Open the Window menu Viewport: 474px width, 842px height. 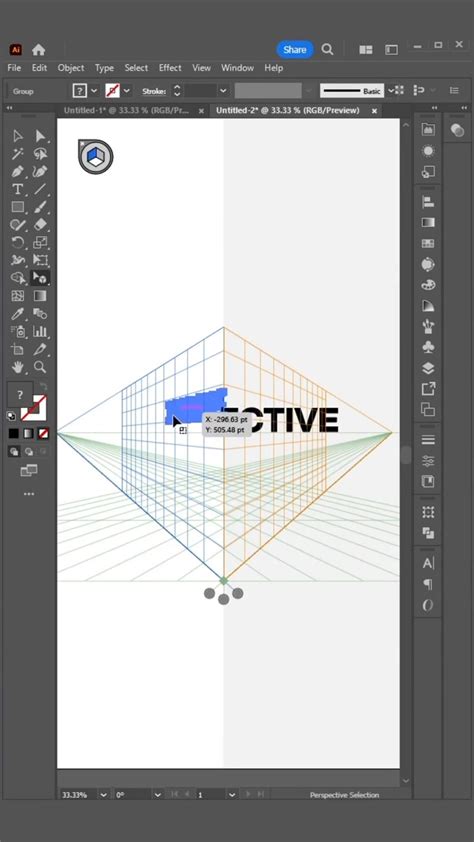point(237,68)
